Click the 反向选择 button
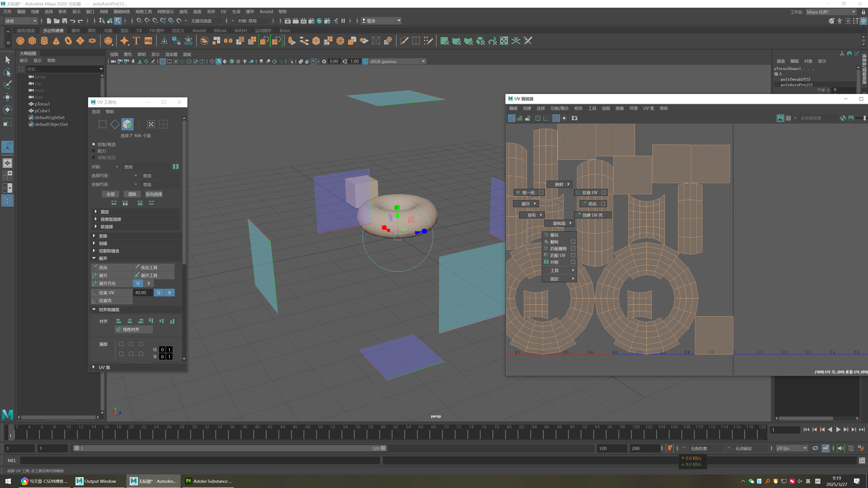Viewport: 868px width, 488px height. pos(154,194)
